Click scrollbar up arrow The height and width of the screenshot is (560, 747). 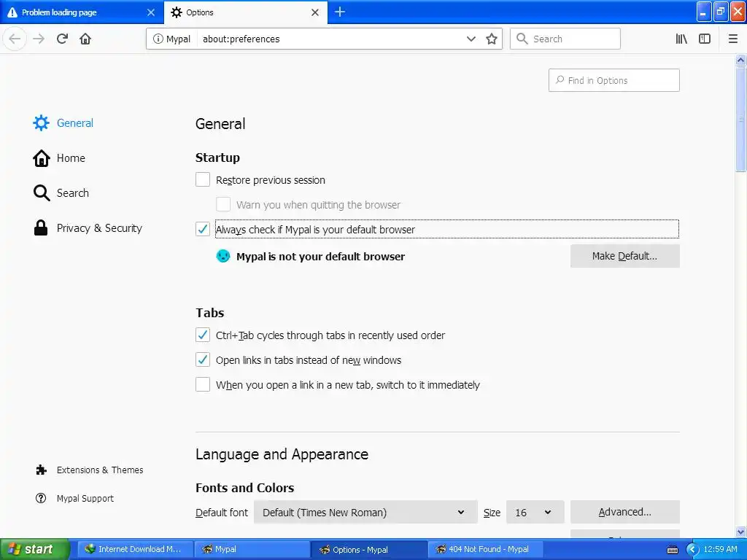tap(740, 60)
